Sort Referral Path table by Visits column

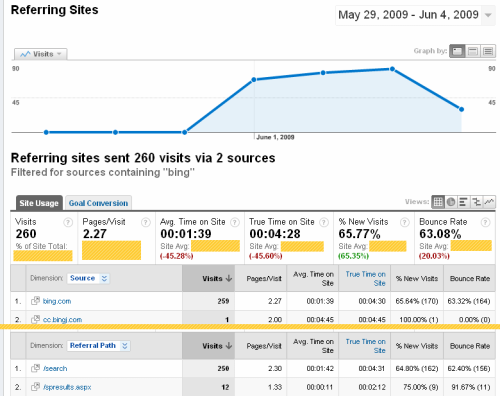(209, 346)
